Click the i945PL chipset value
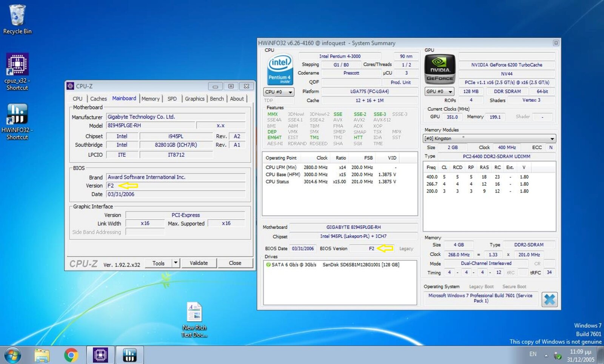The height and width of the screenshot is (364, 604). (x=176, y=136)
